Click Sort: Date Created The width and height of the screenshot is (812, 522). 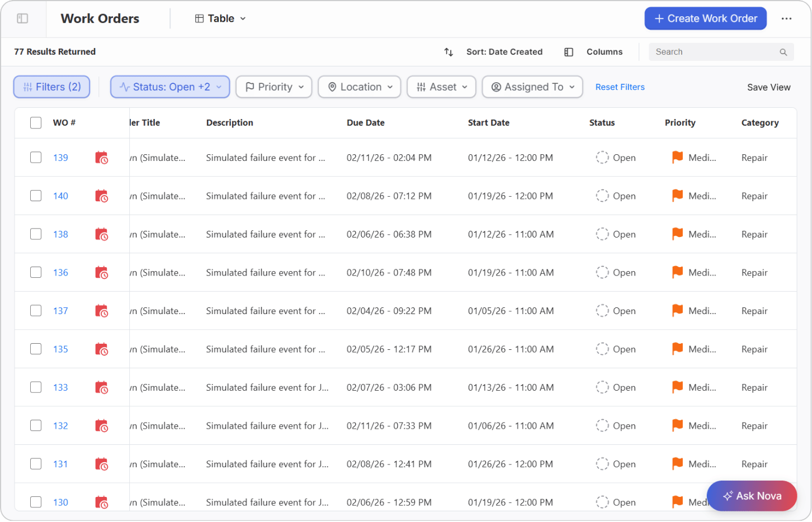click(504, 52)
